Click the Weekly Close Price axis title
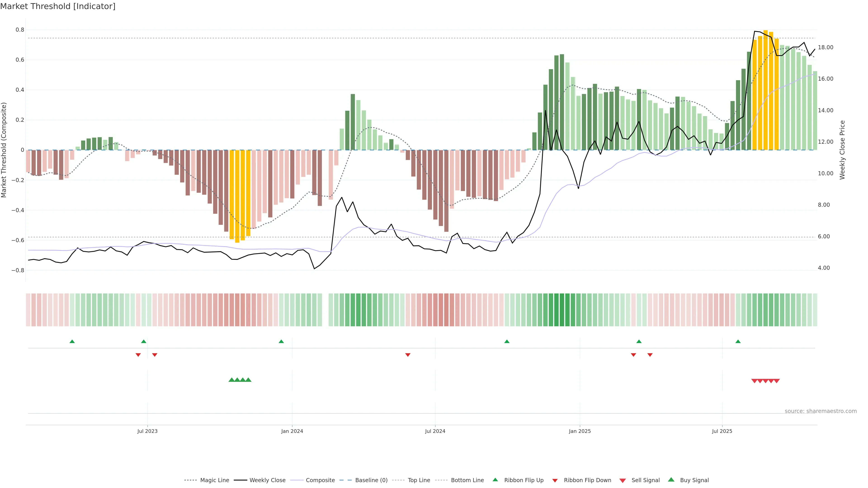868x488 pixels. (x=842, y=150)
